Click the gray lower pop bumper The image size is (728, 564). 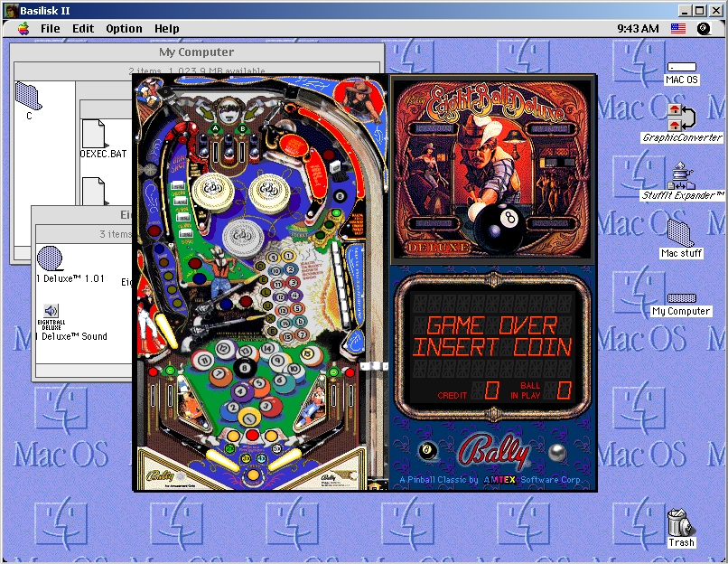(242, 237)
